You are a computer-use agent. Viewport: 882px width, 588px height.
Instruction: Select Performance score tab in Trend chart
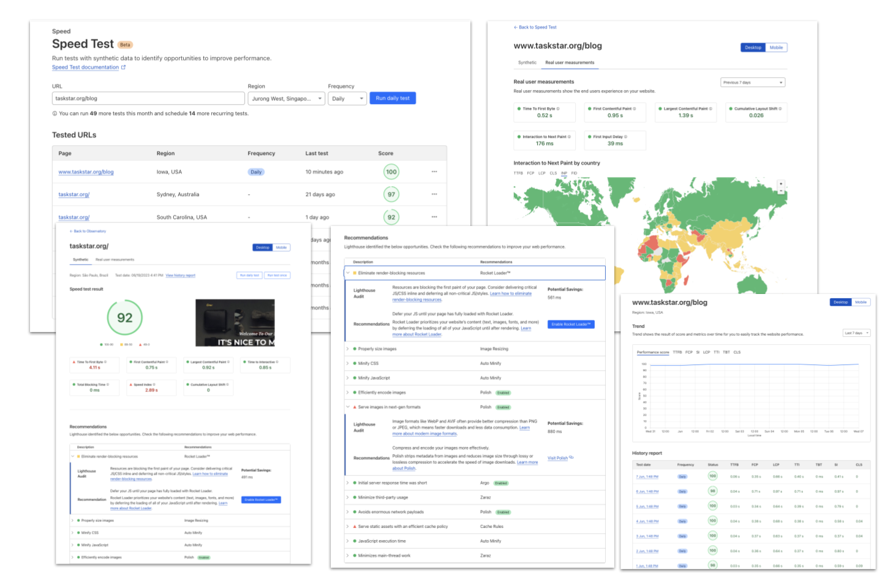coord(653,352)
